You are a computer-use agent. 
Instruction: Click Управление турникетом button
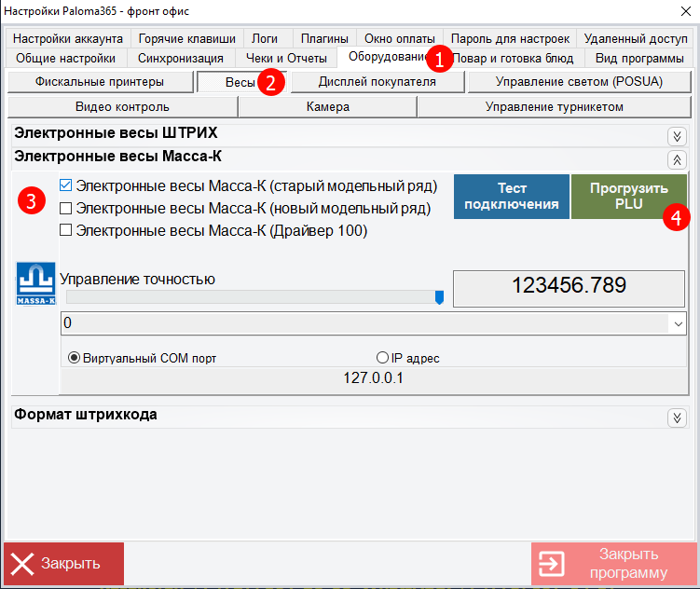tap(555, 107)
